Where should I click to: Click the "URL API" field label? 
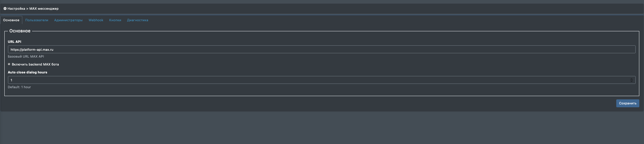14,42
